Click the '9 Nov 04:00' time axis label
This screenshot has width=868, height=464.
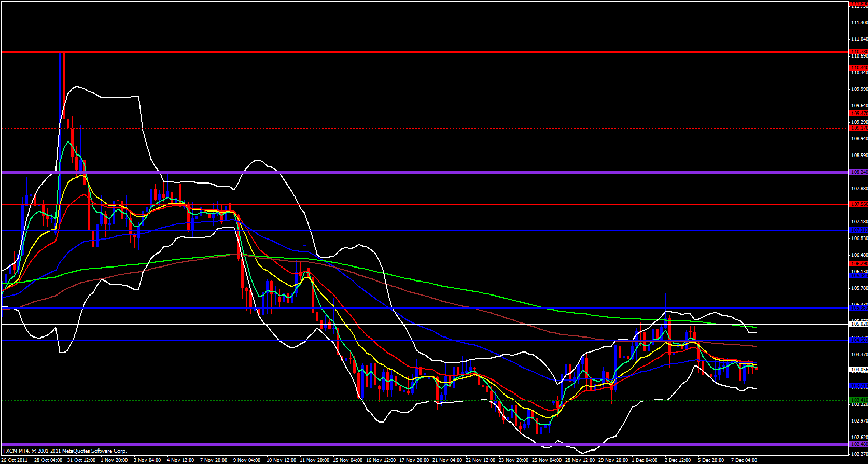point(247,460)
